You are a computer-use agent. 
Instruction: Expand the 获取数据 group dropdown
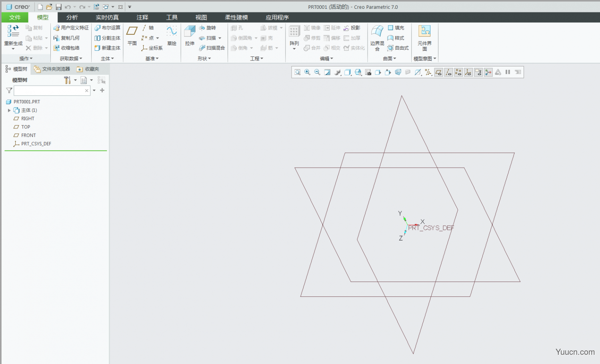click(71, 58)
